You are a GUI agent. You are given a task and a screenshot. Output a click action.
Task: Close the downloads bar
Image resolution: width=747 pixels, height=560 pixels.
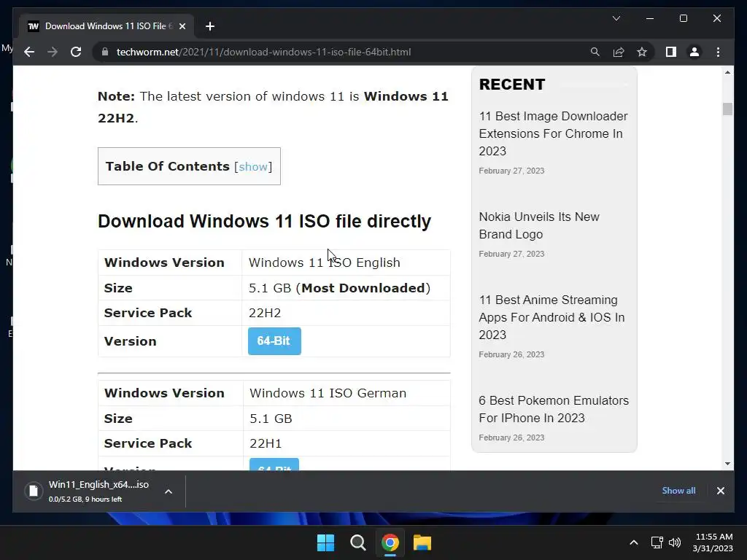tap(720, 491)
